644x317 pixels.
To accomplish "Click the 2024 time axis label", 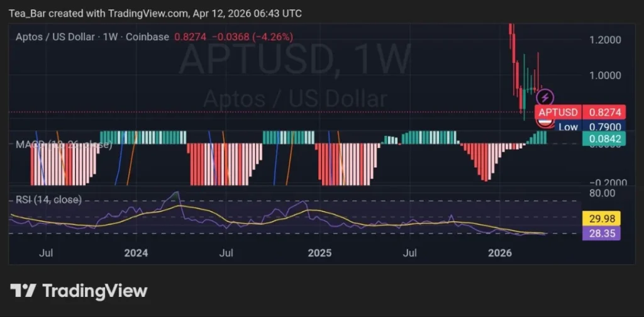I will pyautogui.click(x=136, y=253).
